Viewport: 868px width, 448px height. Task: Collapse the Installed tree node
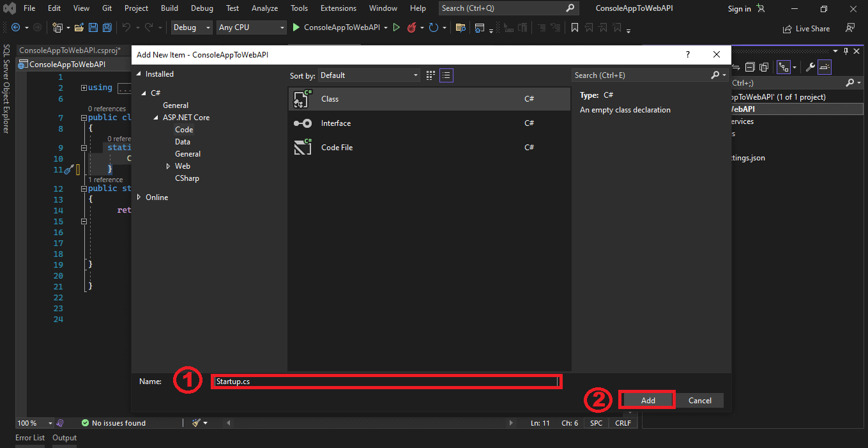[139, 74]
